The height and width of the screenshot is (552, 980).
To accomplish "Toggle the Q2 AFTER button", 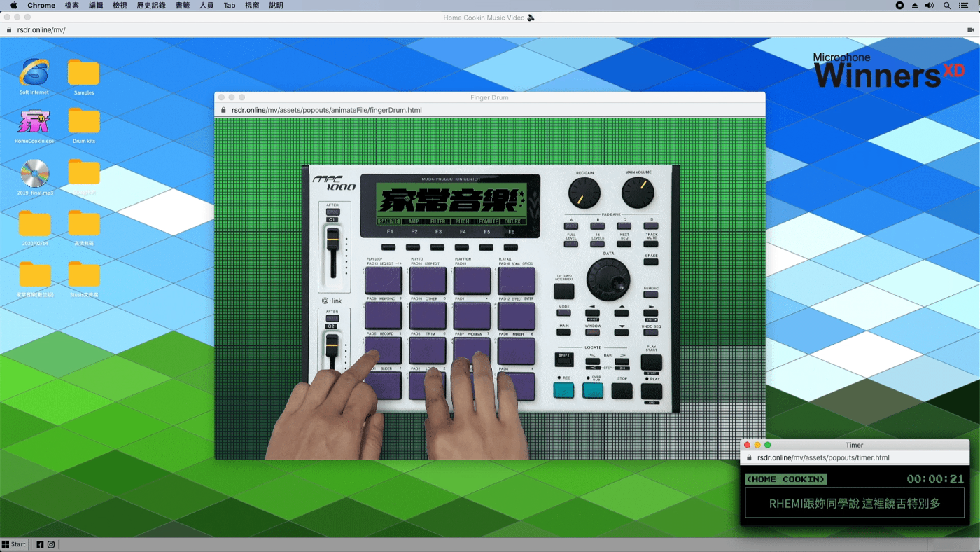I will coord(332,319).
